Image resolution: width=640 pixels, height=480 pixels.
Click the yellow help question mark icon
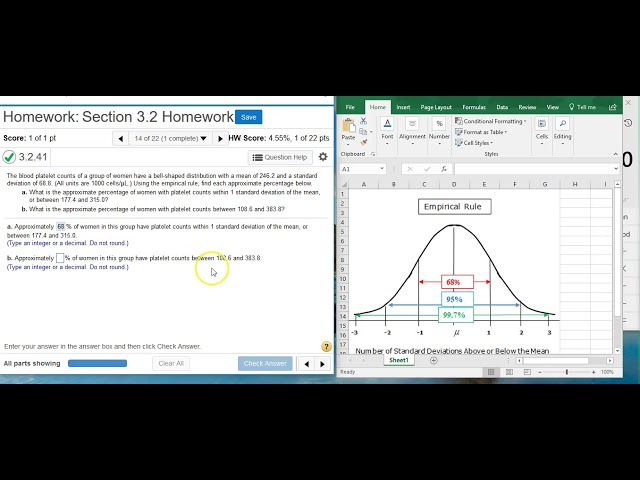coord(326,347)
